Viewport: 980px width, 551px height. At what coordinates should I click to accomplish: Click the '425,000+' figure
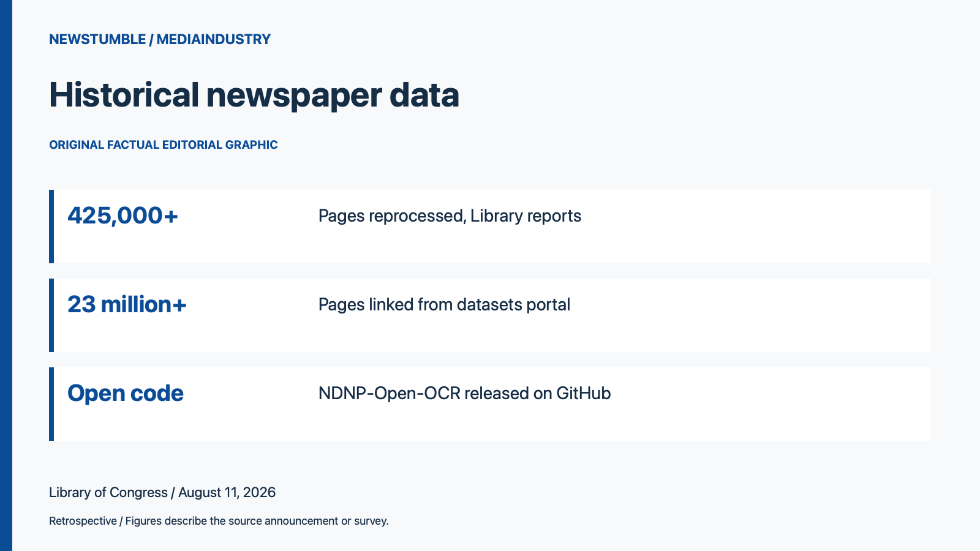pos(123,216)
